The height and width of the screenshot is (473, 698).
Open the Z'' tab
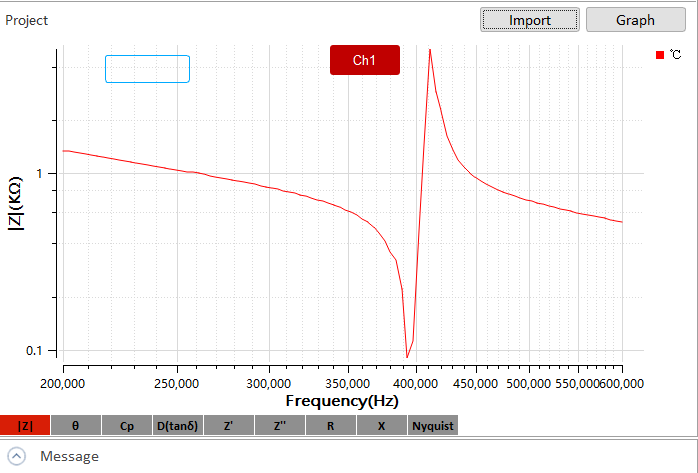[x=280, y=426]
